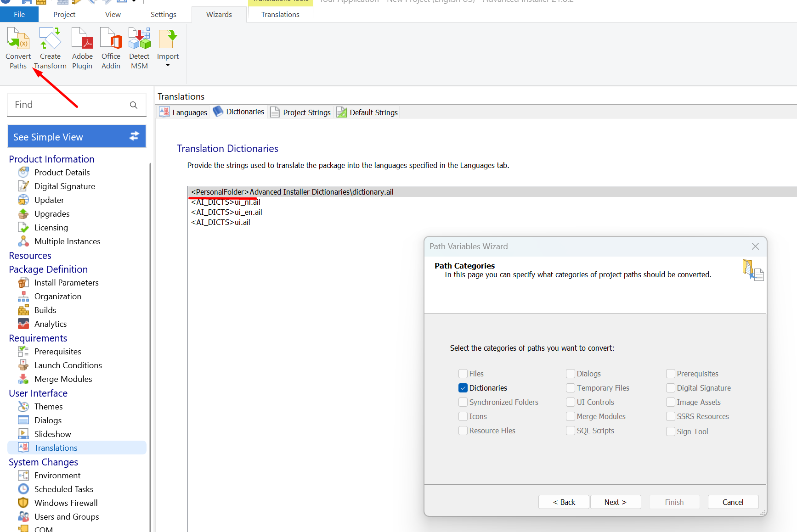Viewport: 797px width, 532px height.
Task: Click the search magnifier in Find box
Action: (x=134, y=105)
